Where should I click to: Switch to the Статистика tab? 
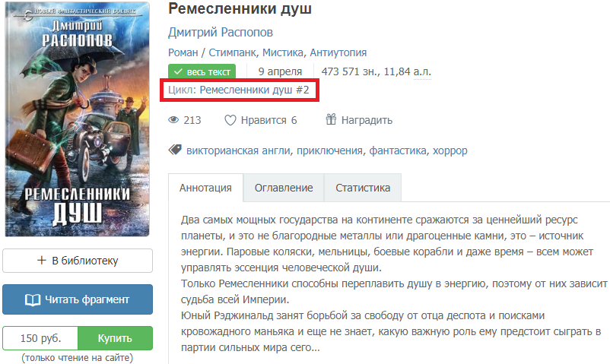(x=363, y=188)
